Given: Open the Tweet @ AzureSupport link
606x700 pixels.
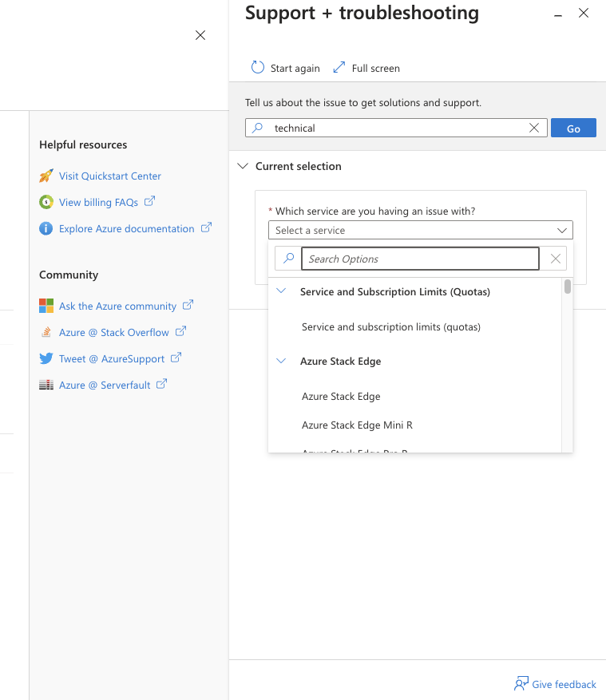Looking at the screenshot, I should 112,358.
